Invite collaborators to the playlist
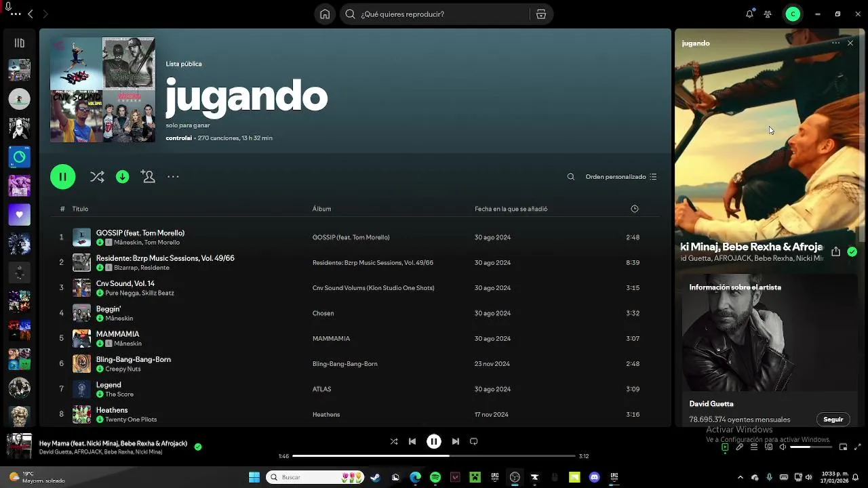868x488 pixels. click(x=148, y=177)
